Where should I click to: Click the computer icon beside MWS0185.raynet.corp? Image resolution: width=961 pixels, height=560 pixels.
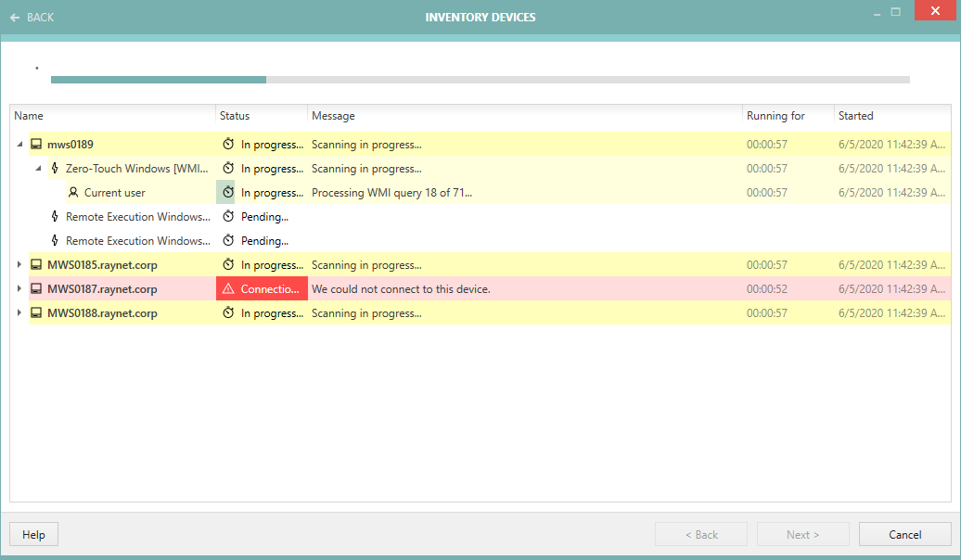[36, 265]
